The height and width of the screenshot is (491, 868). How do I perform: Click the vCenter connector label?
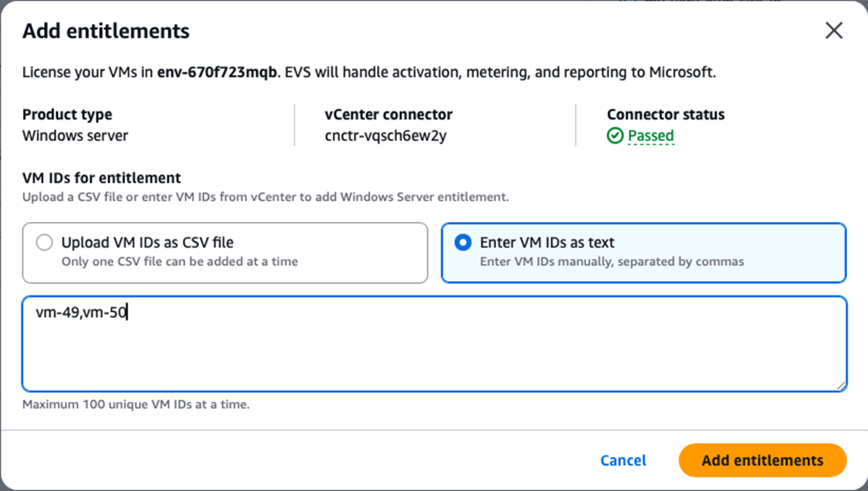[x=388, y=115]
